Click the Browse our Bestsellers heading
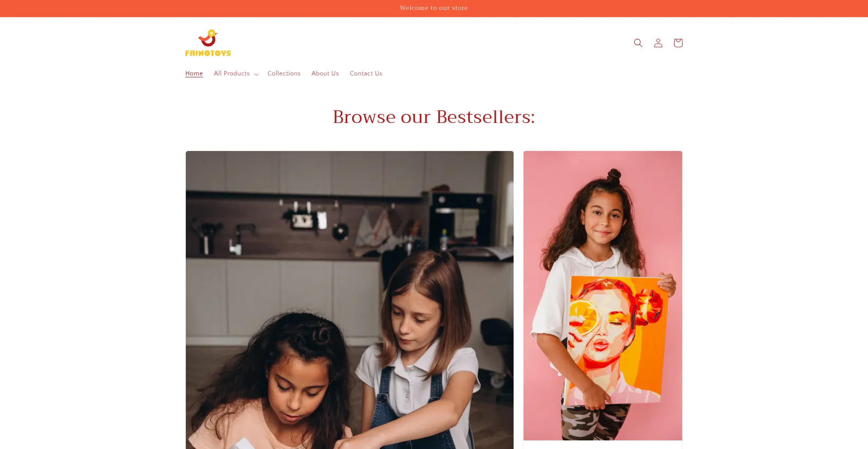868x449 pixels. [434, 117]
